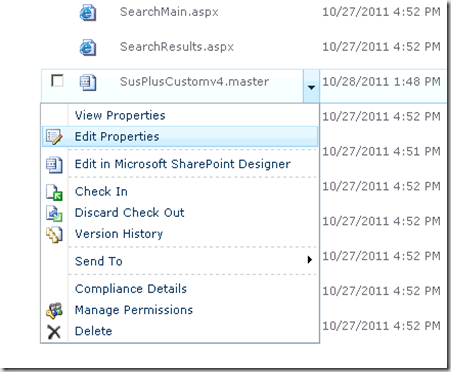Viewport: 451px width, 372px height.
Task: Click the SusPlusCustomv4.master file icon
Action: click(x=88, y=82)
